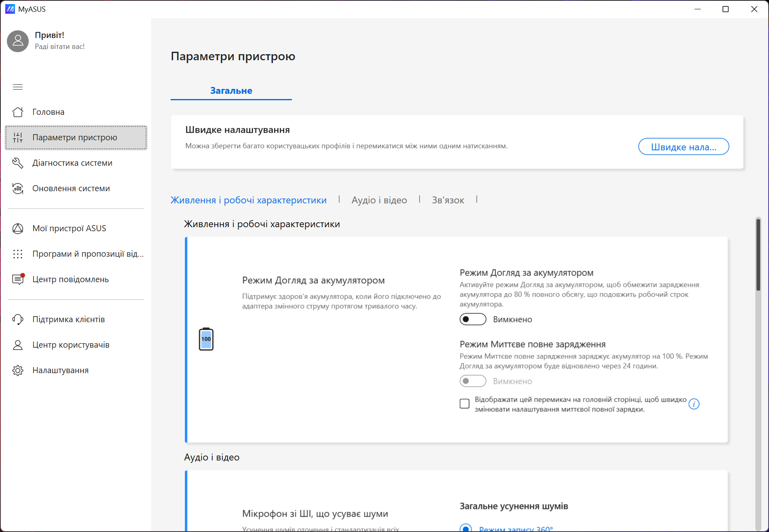Toggle Battery Care mode switch
Viewport: 769px width, 532px height.
pyautogui.click(x=473, y=319)
